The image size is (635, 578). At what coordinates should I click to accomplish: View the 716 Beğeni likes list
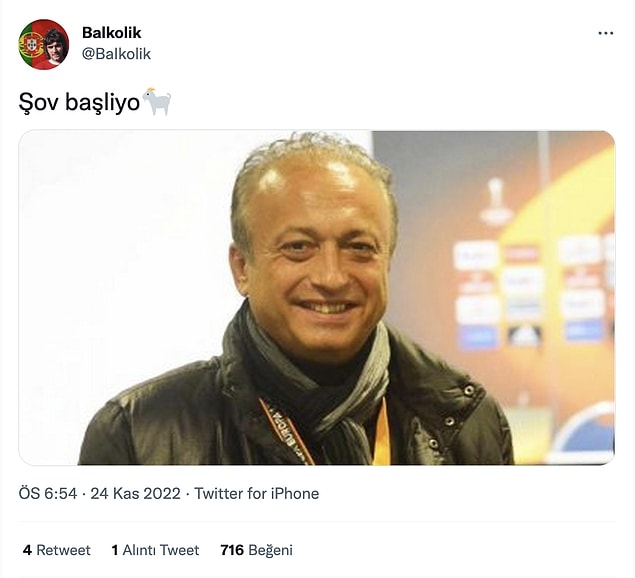pyautogui.click(x=256, y=550)
